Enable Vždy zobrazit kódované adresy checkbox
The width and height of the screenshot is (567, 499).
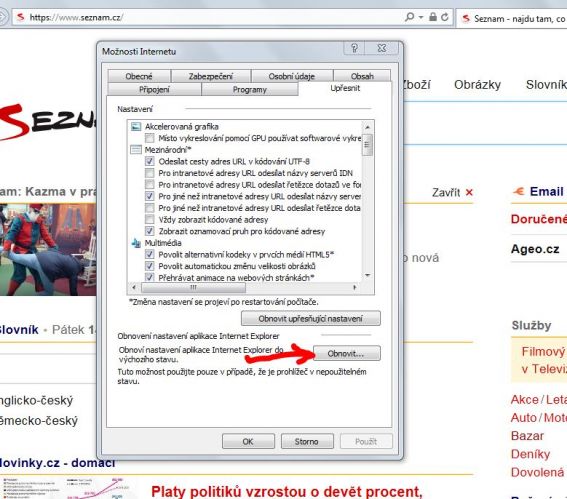[149, 219]
